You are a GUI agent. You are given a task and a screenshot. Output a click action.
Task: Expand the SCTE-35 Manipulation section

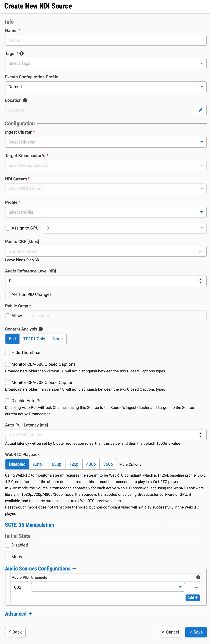coord(58,525)
